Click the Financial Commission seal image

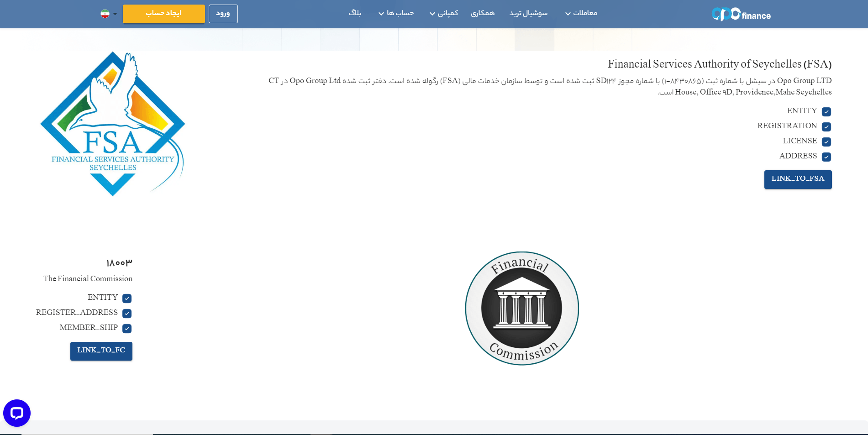click(522, 309)
